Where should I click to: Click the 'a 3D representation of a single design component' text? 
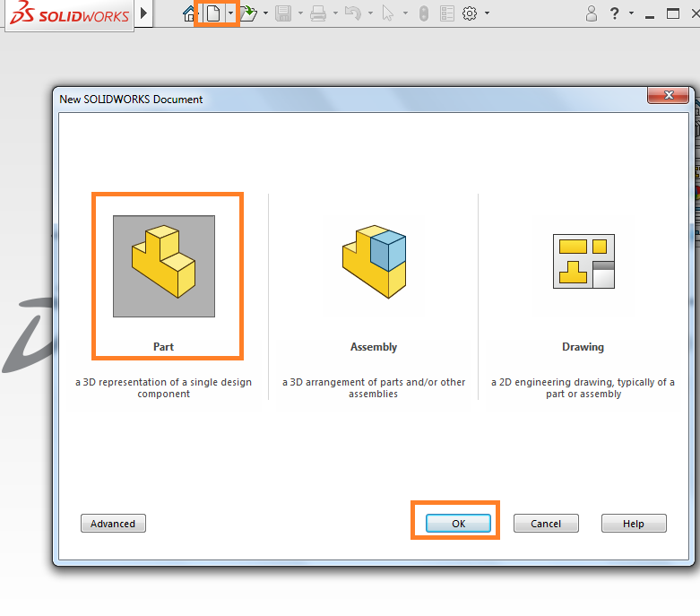click(x=163, y=388)
